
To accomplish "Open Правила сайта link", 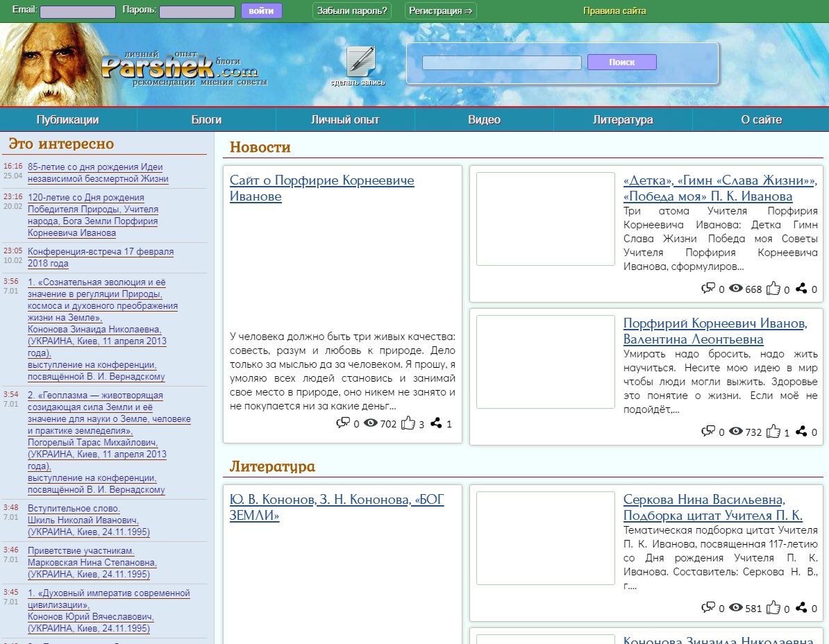I will click(614, 10).
